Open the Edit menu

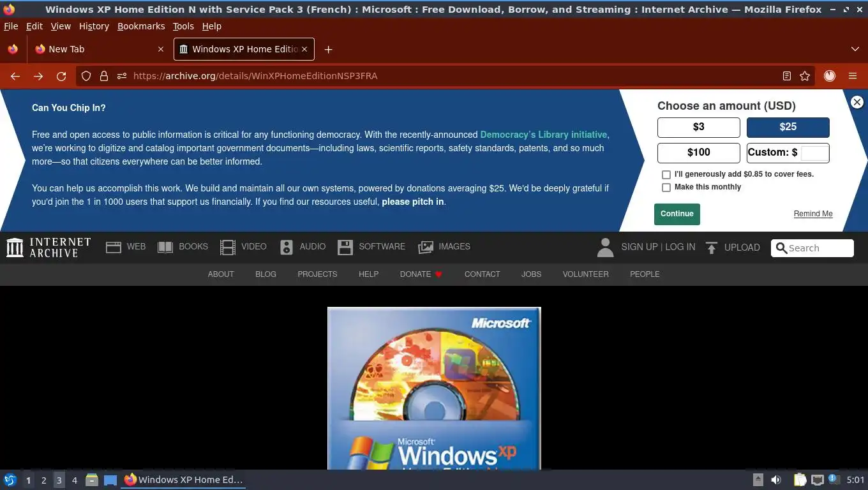(34, 26)
